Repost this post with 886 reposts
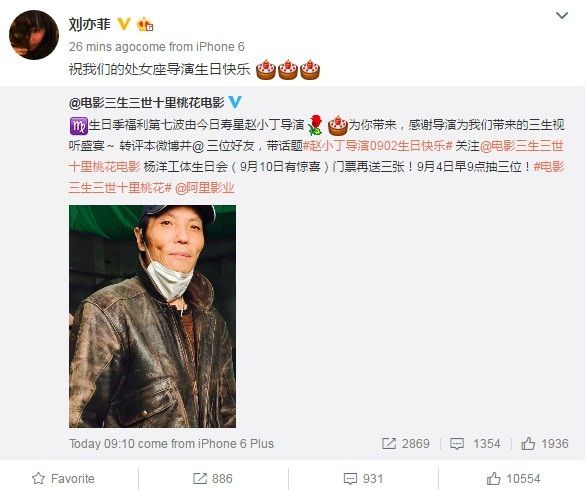Viewport: 585px width, 491px height. 213,478
